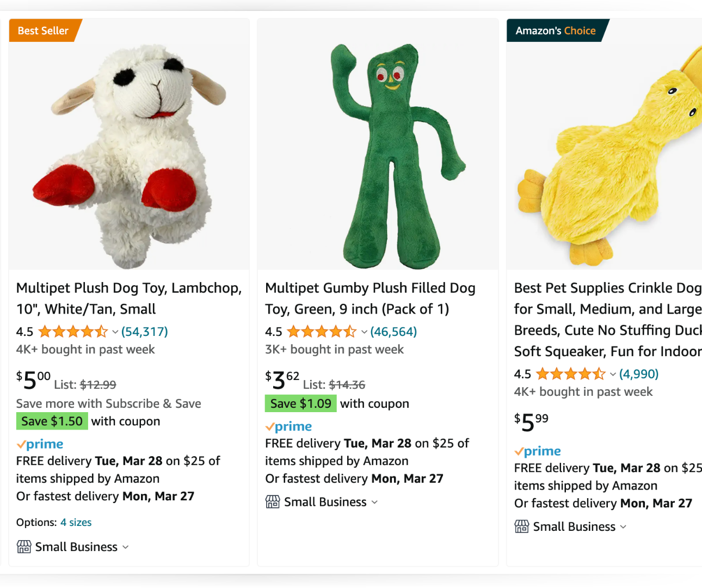Click the Prime logo on the Lambchop listing
The width and height of the screenshot is (702, 588).
39,444
